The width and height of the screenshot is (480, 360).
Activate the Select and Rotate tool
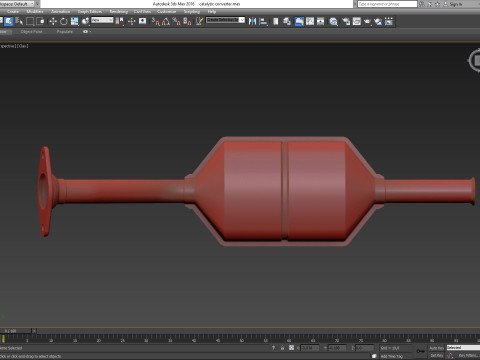click(x=64, y=22)
